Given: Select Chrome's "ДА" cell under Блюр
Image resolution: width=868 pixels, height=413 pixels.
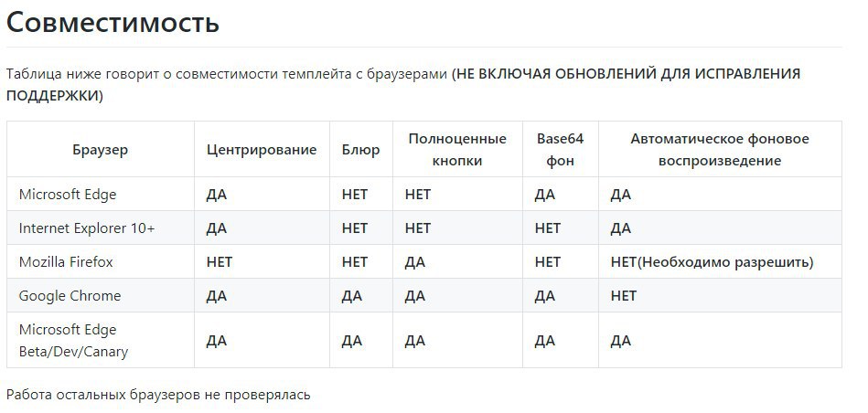Looking at the screenshot, I should [351, 296].
